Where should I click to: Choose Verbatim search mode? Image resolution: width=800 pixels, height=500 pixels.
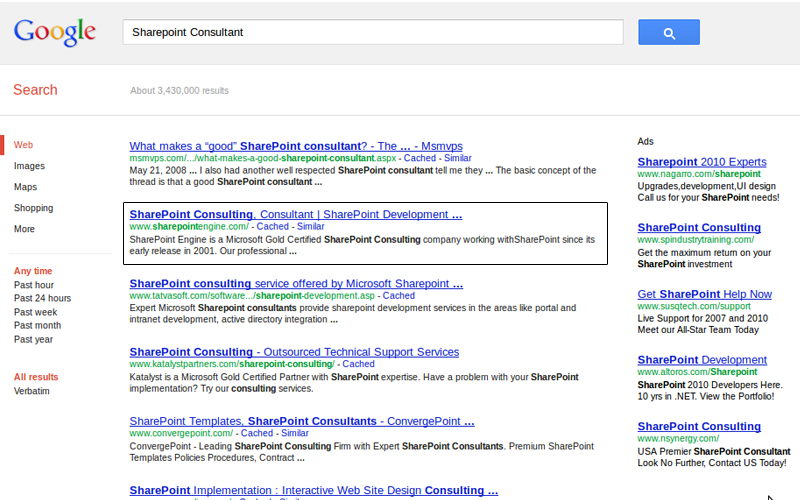(32, 391)
